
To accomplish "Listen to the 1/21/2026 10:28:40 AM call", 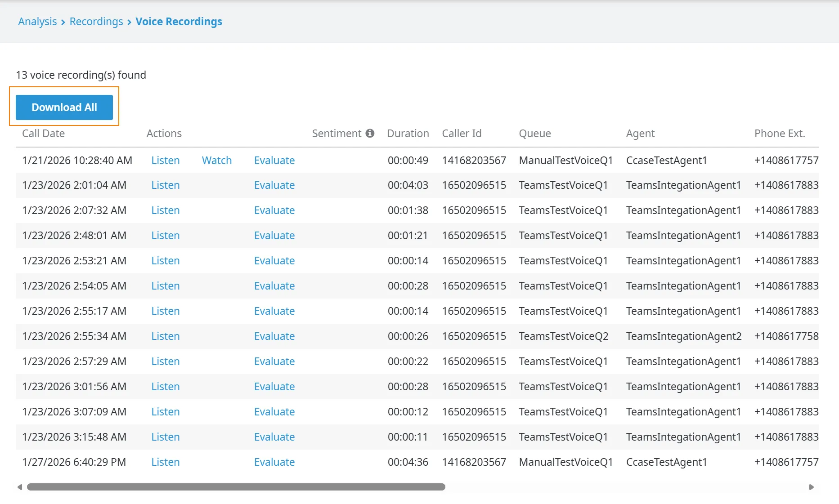I will click(166, 161).
